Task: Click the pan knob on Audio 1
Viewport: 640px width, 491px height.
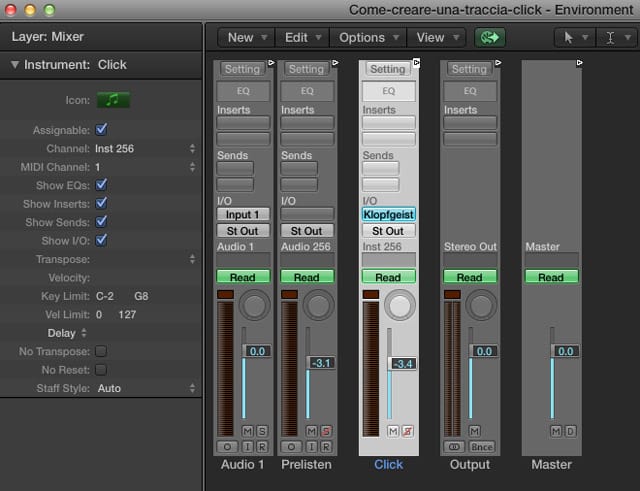Action: point(254,305)
